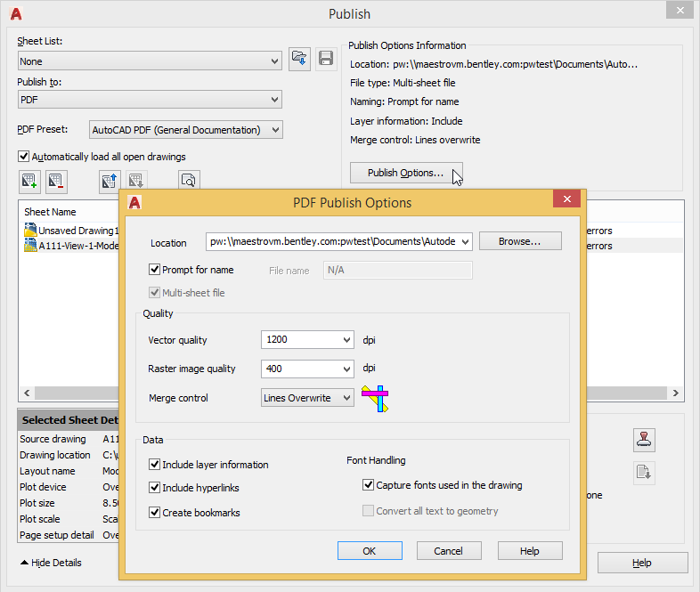700x592 pixels.
Task: Click the Remove Sheets icon
Action: pyautogui.click(x=56, y=182)
